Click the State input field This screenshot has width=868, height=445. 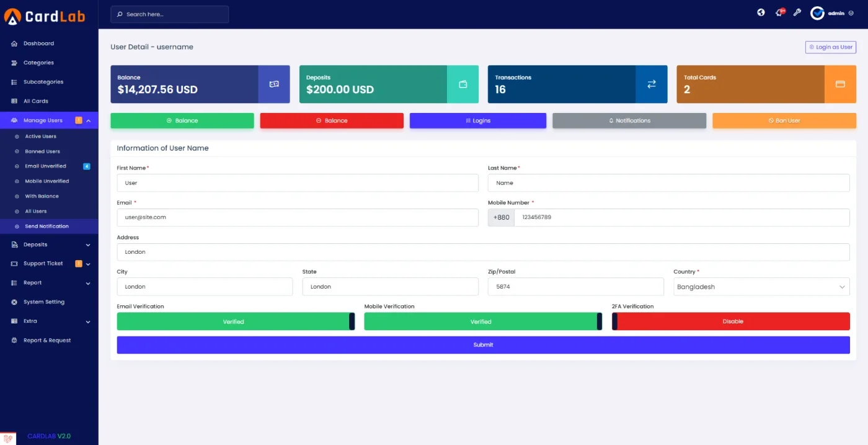[x=391, y=287]
